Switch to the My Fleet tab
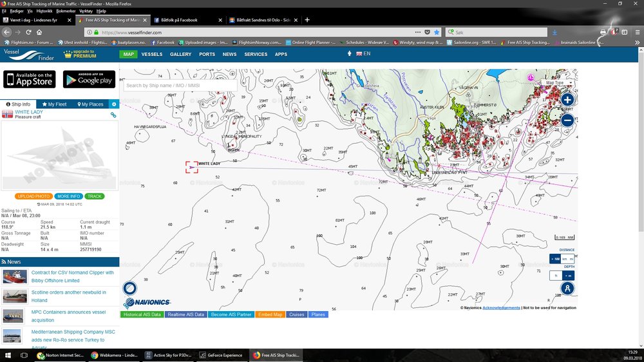Image resolution: width=644 pixels, height=362 pixels. pyautogui.click(x=54, y=104)
